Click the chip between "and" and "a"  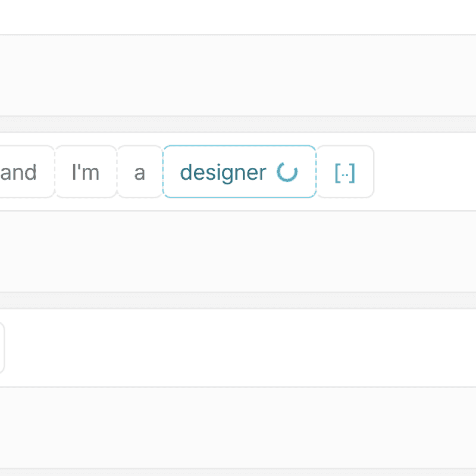tap(86, 172)
